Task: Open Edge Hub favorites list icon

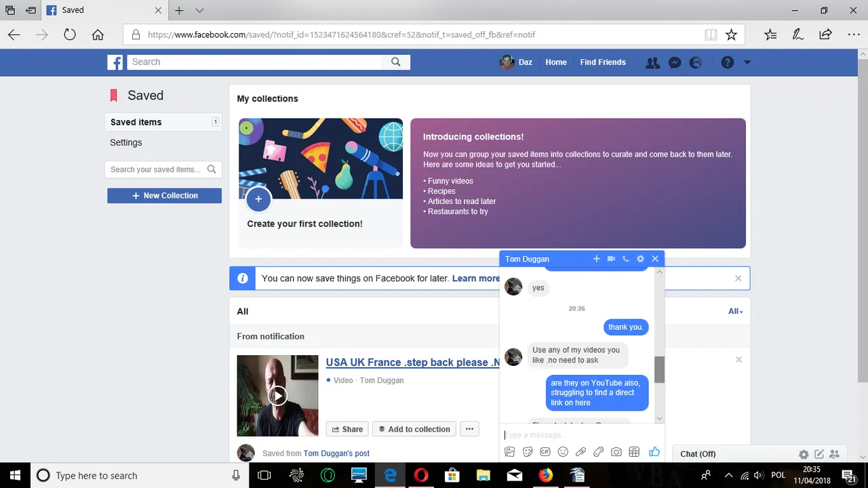Action: click(x=770, y=35)
